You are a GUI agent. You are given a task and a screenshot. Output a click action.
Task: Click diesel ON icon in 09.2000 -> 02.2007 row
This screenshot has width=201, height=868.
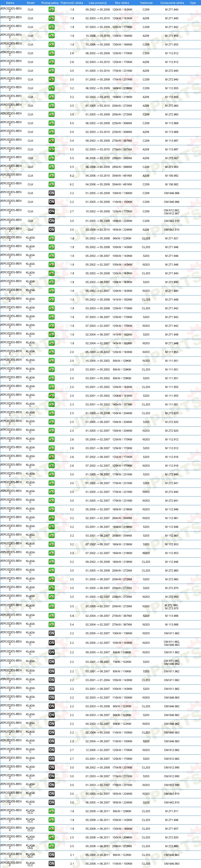[x=51, y=652]
